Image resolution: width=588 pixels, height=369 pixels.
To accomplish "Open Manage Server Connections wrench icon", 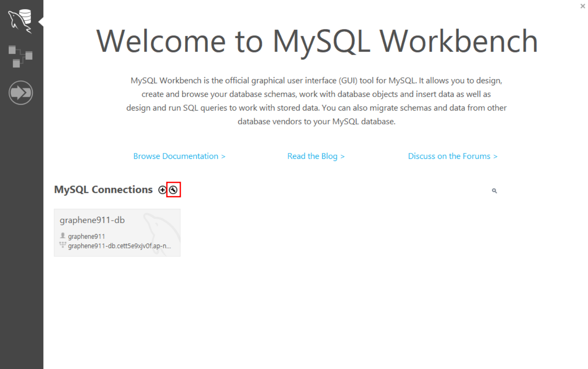I will (173, 190).
